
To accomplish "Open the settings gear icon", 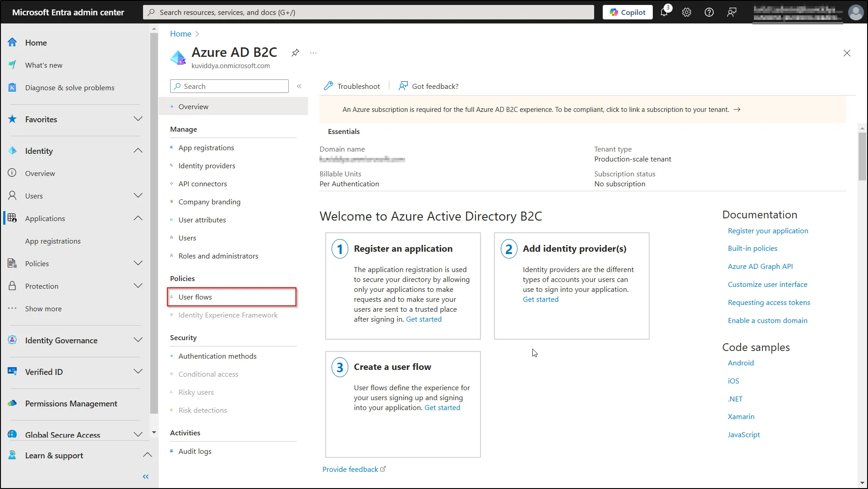I will 687,12.
